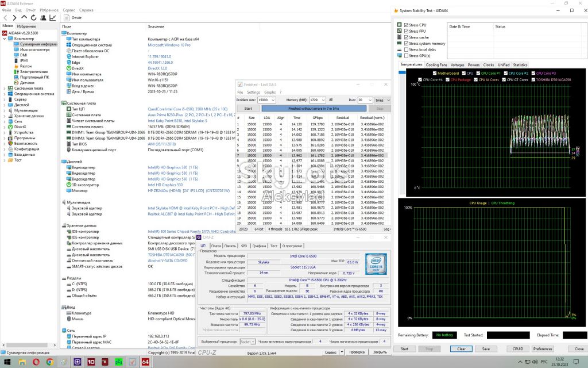Expand the Хранение данных tree node
Screen dimensions: 588x368
(x=5, y=116)
